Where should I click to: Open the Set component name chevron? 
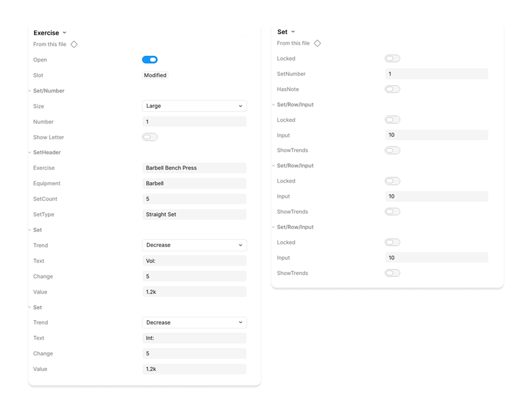pyautogui.click(x=293, y=32)
